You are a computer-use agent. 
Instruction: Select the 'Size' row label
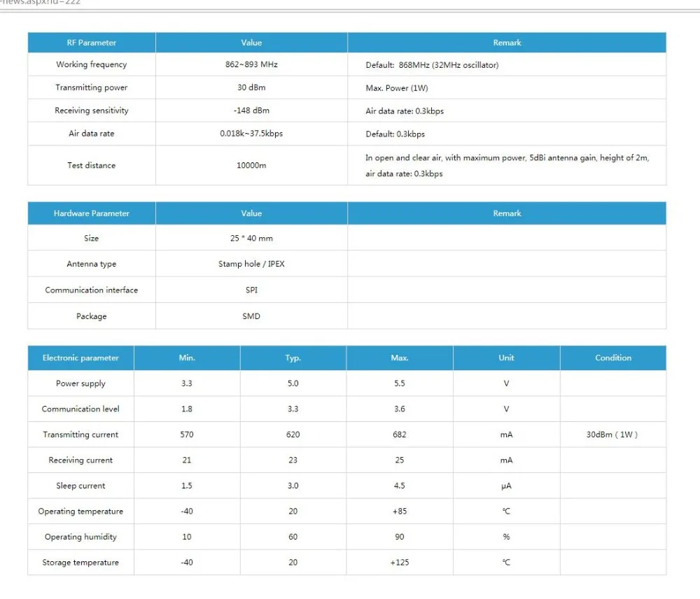[x=92, y=239]
